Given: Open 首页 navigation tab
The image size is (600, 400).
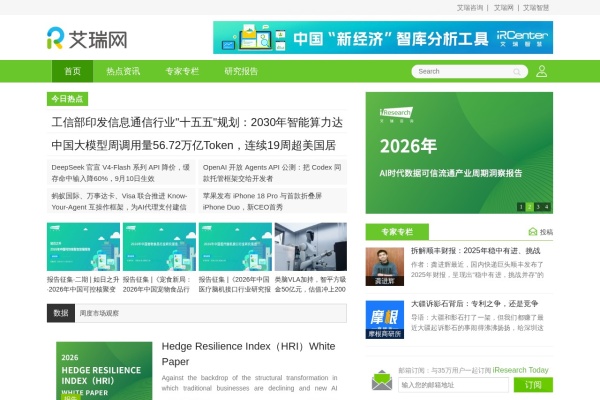Looking at the screenshot, I should point(72,71).
